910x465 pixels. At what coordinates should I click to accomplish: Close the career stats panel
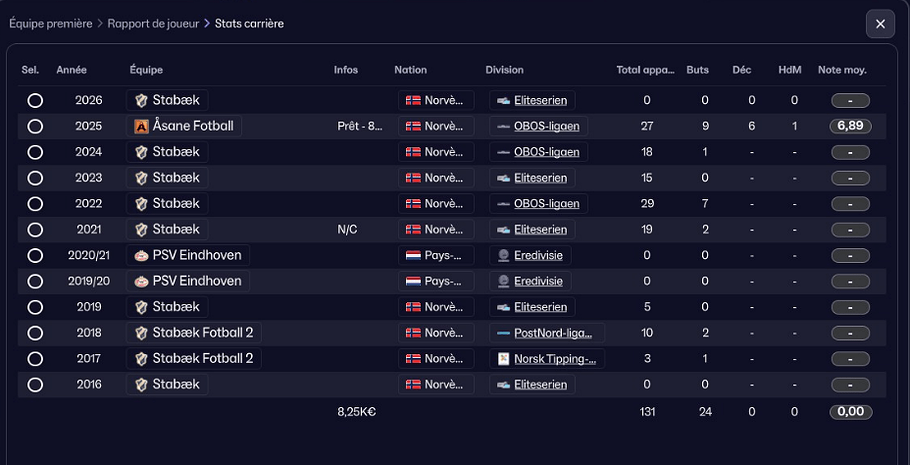[880, 23]
